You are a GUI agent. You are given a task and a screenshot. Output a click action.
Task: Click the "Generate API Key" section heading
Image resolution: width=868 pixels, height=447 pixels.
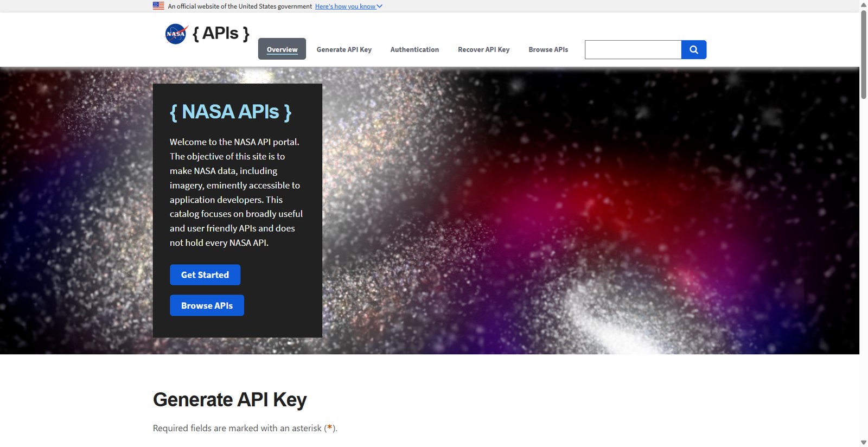click(230, 400)
